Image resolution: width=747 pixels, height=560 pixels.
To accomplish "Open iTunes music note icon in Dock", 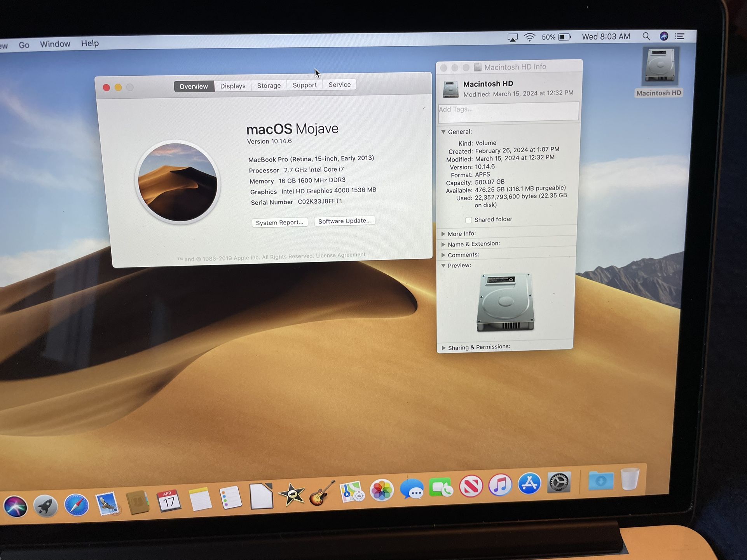I will (x=500, y=485).
